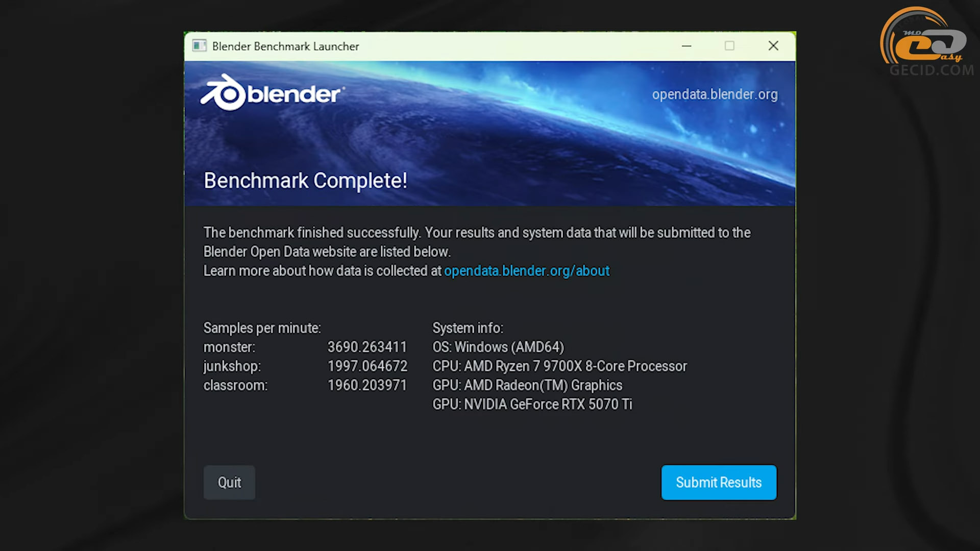Click the GPU AMD Radeon(TM) Graphics line
The height and width of the screenshot is (551, 980).
point(527,385)
